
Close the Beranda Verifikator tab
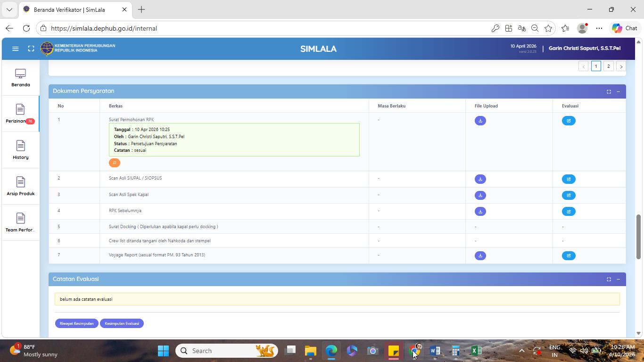pyautogui.click(x=124, y=9)
